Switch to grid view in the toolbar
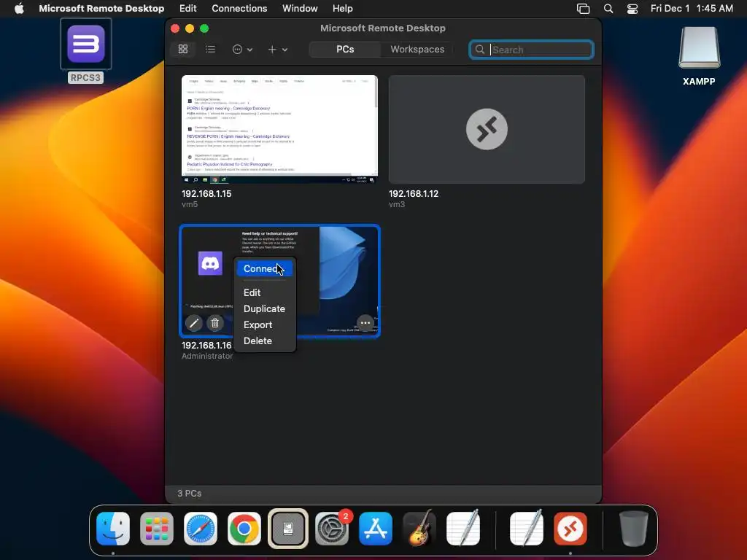This screenshot has height=560, width=747. click(x=183, y=49)
